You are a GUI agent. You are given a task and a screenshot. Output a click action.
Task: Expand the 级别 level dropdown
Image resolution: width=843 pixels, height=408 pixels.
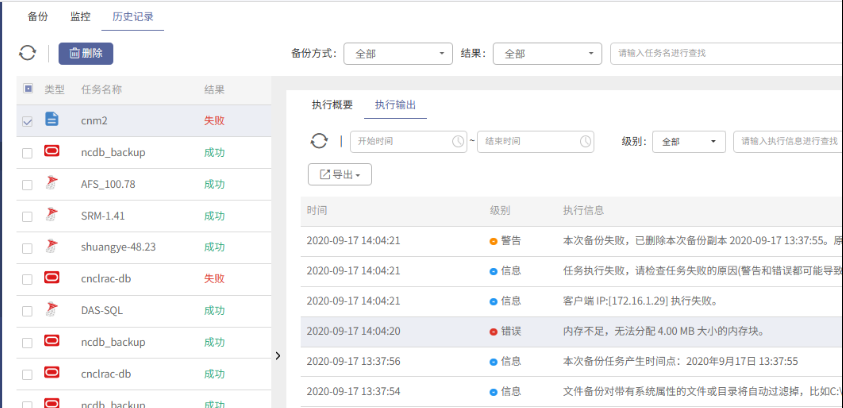[x=689, y=142]
